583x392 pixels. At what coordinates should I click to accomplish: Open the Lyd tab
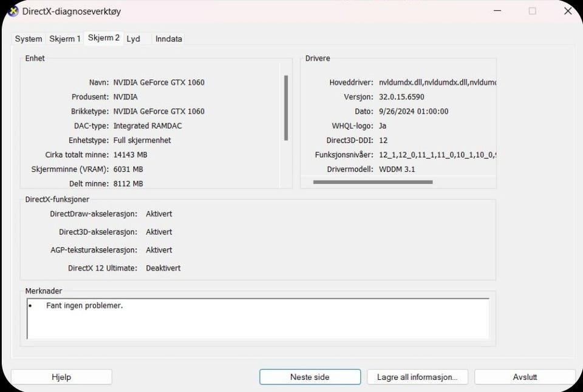pos(134,39)
